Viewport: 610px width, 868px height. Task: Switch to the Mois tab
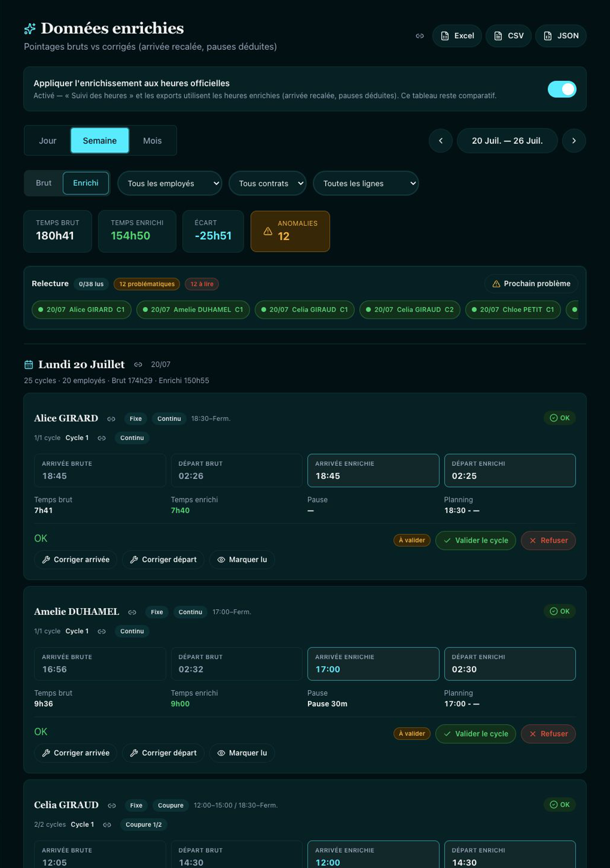(152, 140)
